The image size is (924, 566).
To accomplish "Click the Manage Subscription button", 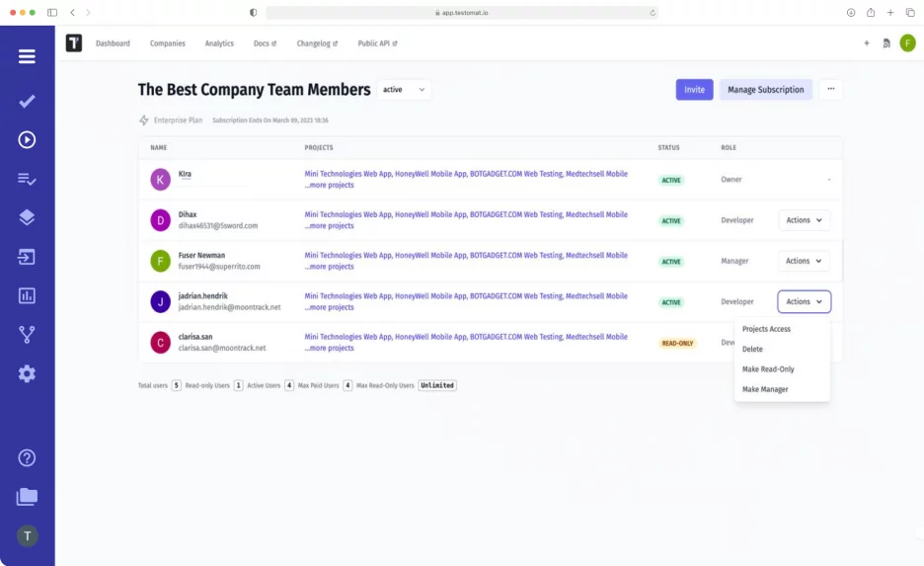I will pyautogui.click(x=765, y=90).
